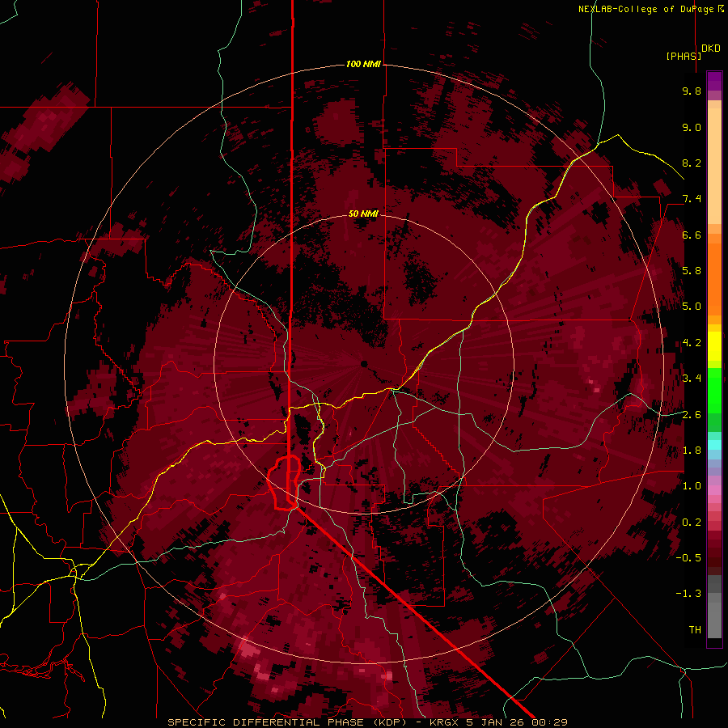Click the 50 NMI range ring label

tap(363, 214)
